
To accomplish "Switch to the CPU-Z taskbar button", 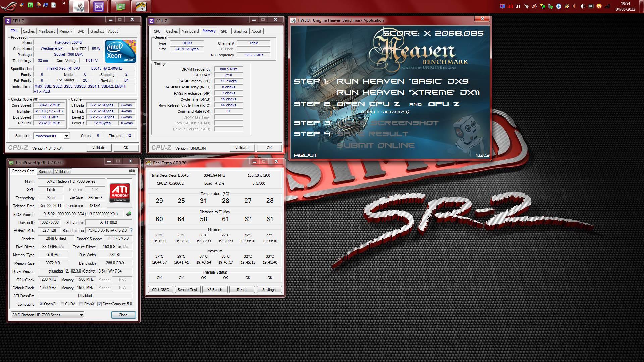I will click(x=99, y=6).
